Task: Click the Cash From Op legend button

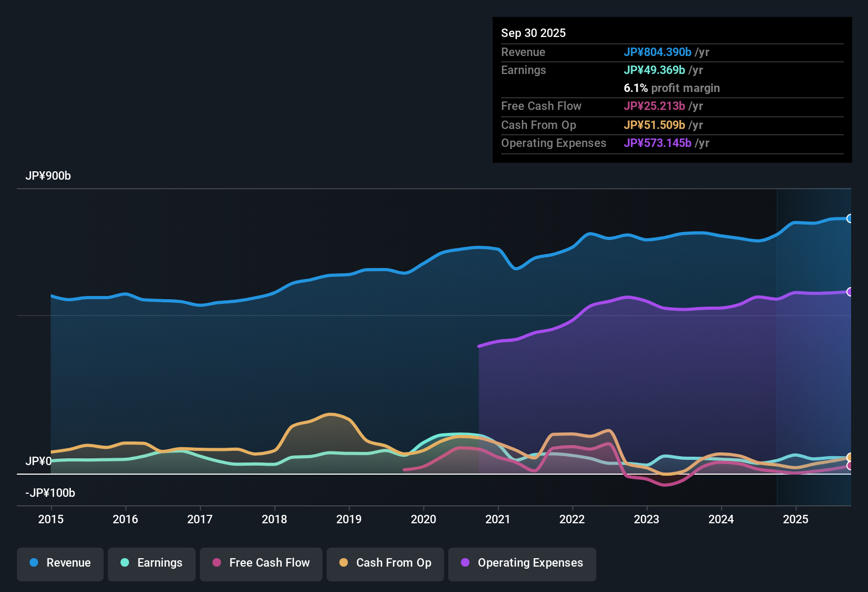Action: coord(385,563)
